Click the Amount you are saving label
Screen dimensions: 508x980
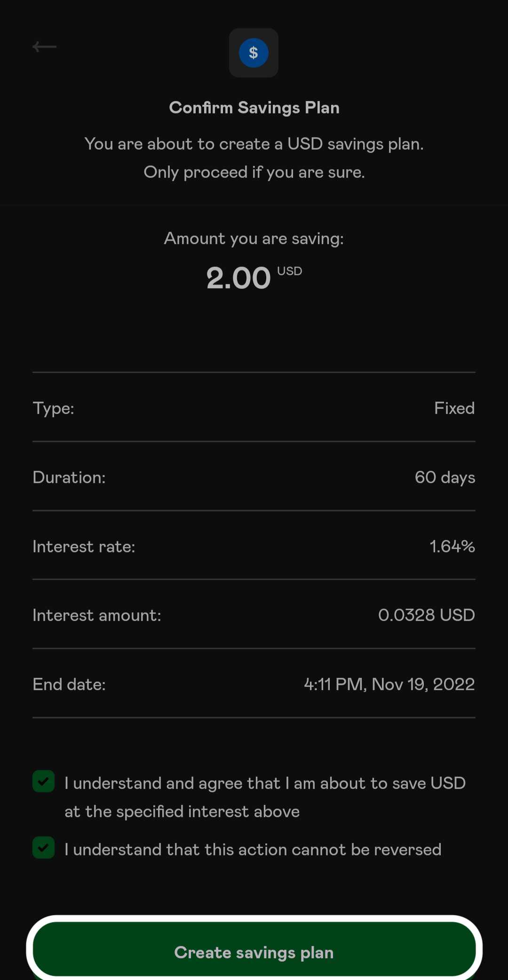coord(254,239)
